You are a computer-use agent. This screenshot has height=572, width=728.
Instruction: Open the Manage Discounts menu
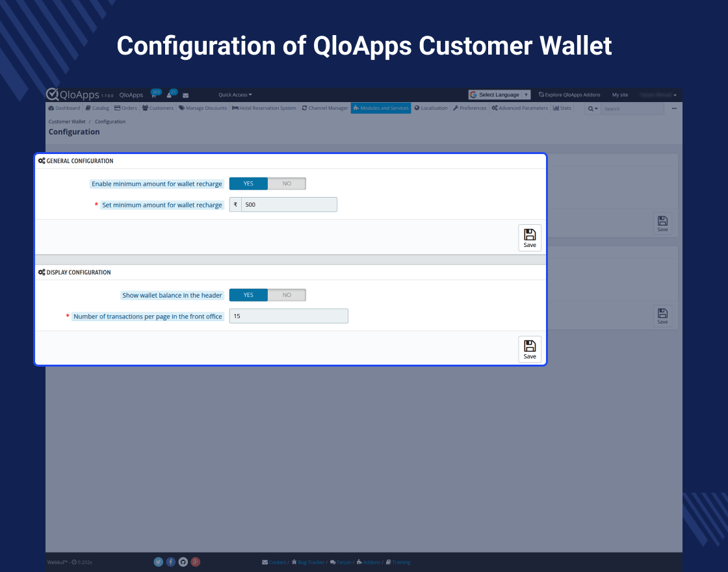tap(203, 108)
